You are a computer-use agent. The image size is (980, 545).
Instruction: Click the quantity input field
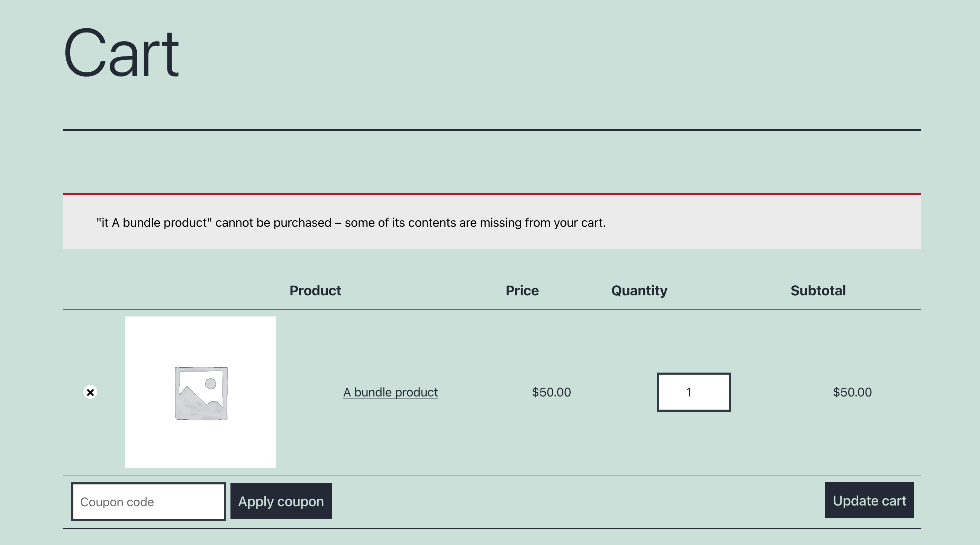[x=694, y=392]
